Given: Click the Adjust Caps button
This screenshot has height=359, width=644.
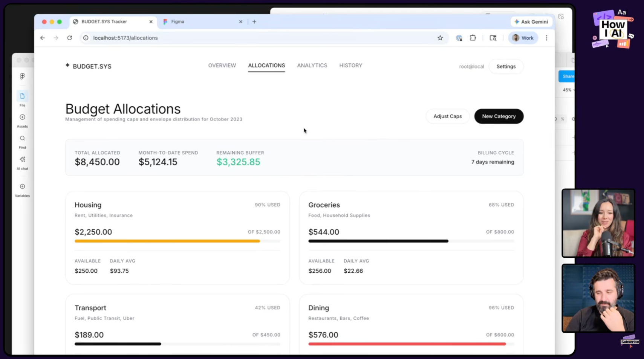Looking at the screenshot, I should [x=447, y=116].
